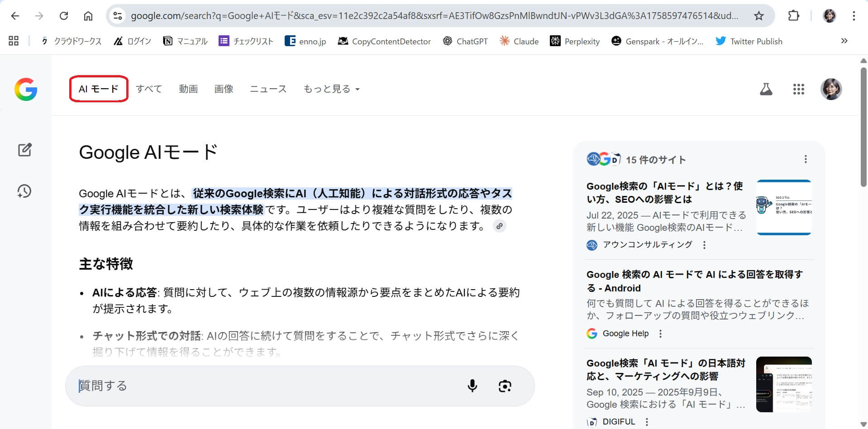Copy link icon after intro paragraph

(499, 226)
